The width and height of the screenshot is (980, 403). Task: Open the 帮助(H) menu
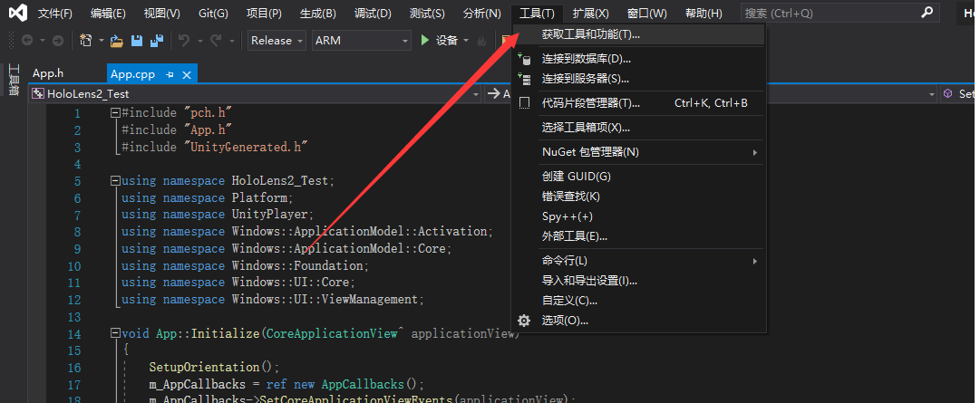[x=703, y=13]
